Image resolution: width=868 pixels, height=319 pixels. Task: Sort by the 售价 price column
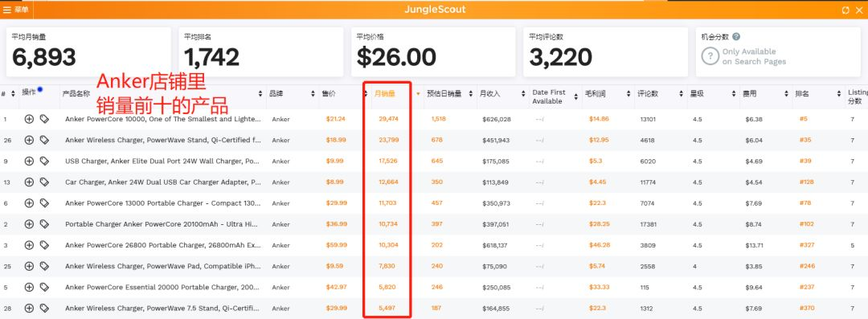coord(329,94)
